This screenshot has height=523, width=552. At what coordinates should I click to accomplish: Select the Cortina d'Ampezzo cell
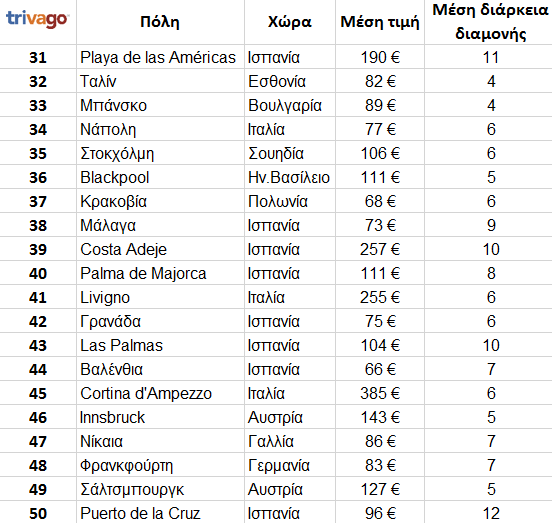tap(160, 393)
